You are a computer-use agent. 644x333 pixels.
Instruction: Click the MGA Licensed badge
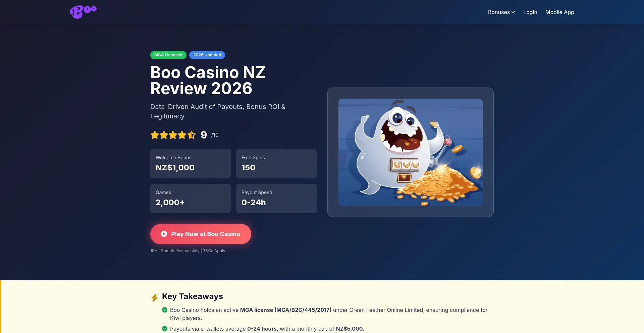[x=168, y=55]
